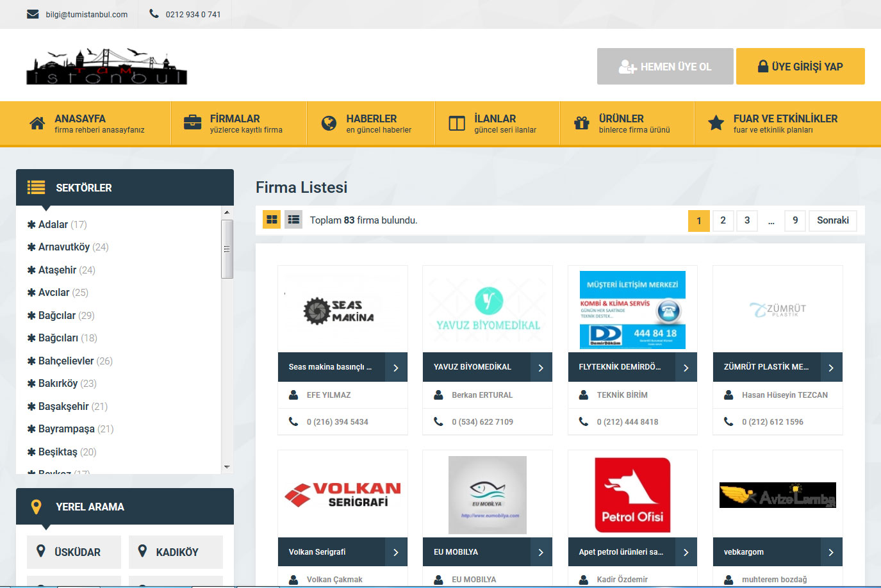Open FLYTEKNİK DEMİRDÖ... card arrow
This screenshot has height=588, width=881.
tap(686, 368)
